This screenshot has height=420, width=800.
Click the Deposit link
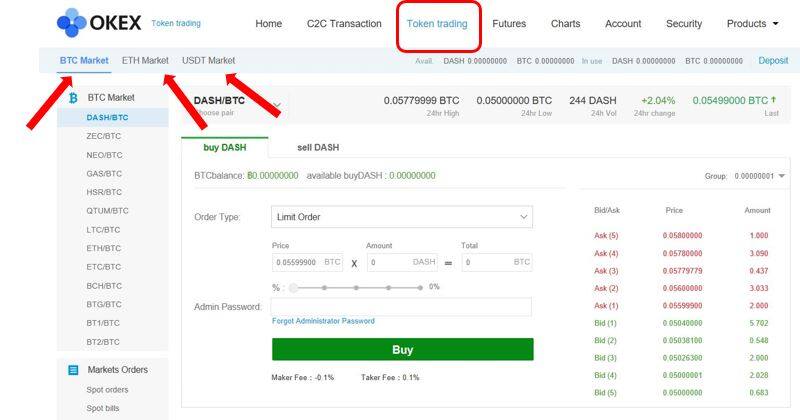(x=773, y=60)
